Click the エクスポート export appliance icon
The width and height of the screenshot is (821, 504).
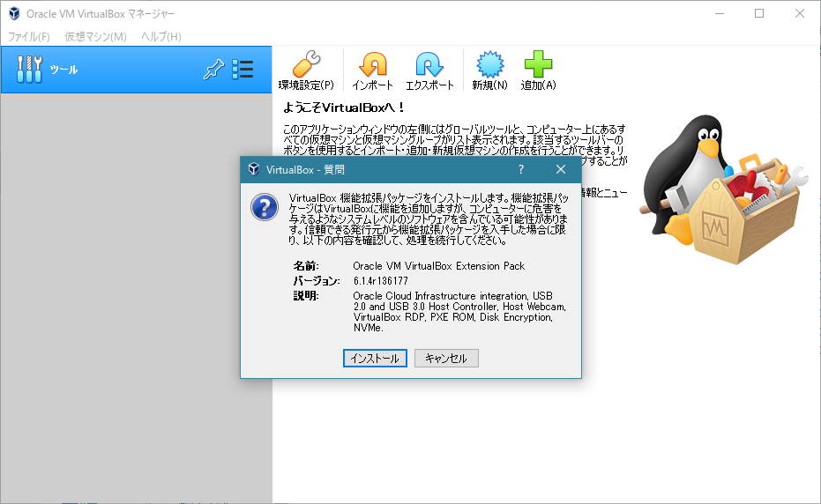[x=429, y=70]
